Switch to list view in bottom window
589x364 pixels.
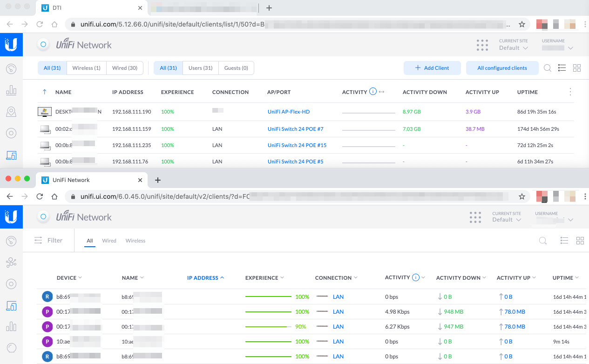click(x=564, y=241)
